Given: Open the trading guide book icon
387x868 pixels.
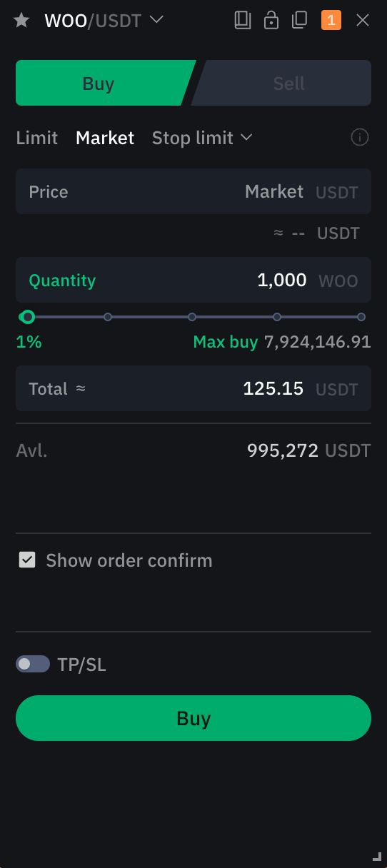Looking at the screenshot, I should pos(243,20).
